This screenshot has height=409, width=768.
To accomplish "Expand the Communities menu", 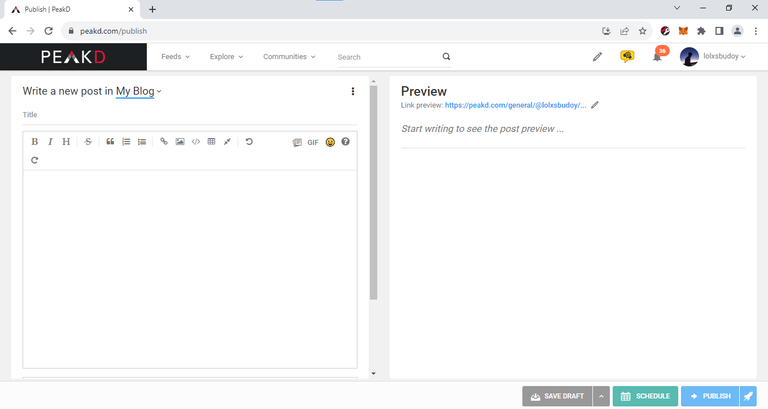I will pos(289,57).
